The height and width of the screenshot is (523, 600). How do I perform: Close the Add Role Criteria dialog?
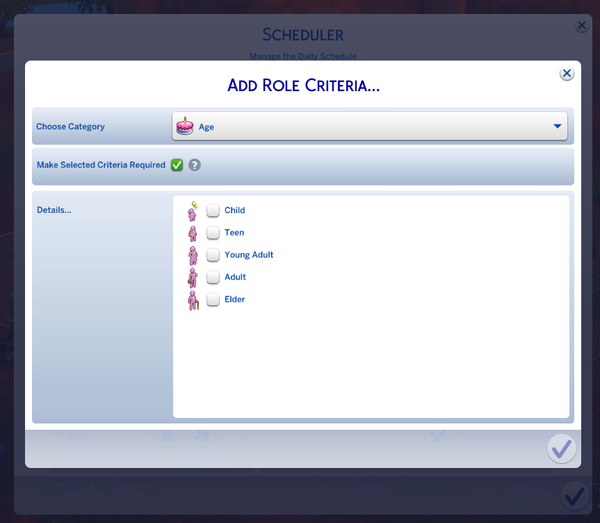click(566, 74)
